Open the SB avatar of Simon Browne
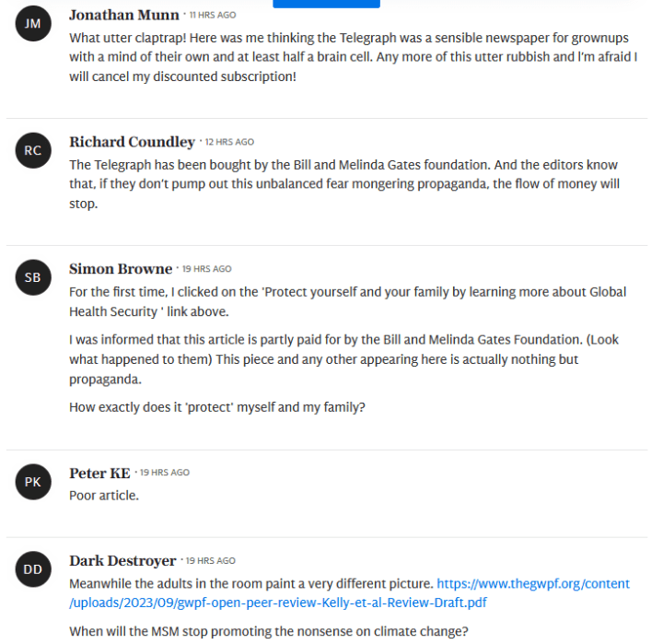Screen dimensions: 663x644 click(x=33, y=277)
